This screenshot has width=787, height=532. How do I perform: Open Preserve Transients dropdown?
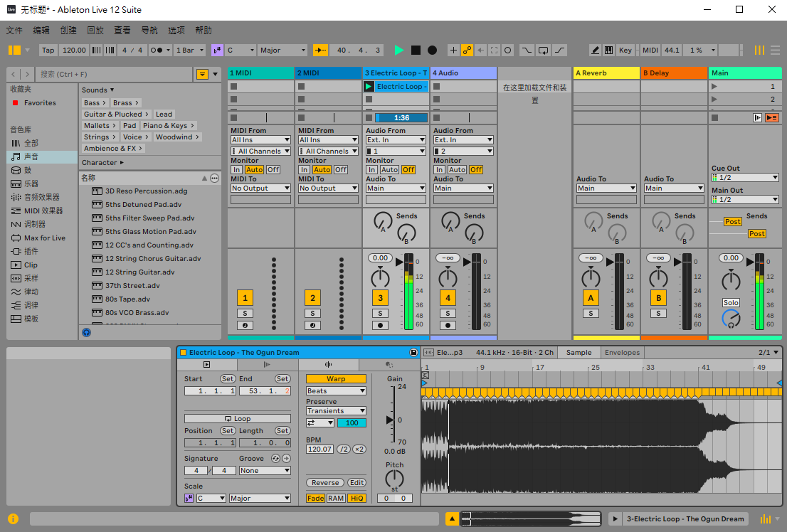336,410
